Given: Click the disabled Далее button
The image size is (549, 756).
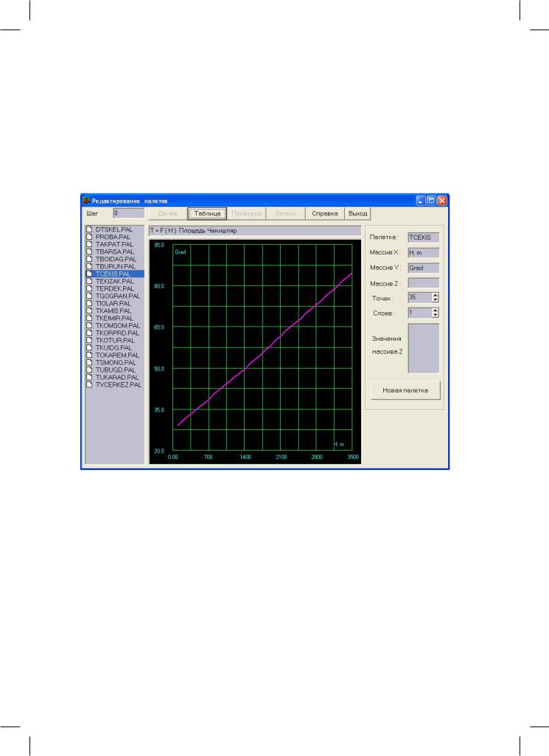Looking at the screenshot, I should pos(167,213).
